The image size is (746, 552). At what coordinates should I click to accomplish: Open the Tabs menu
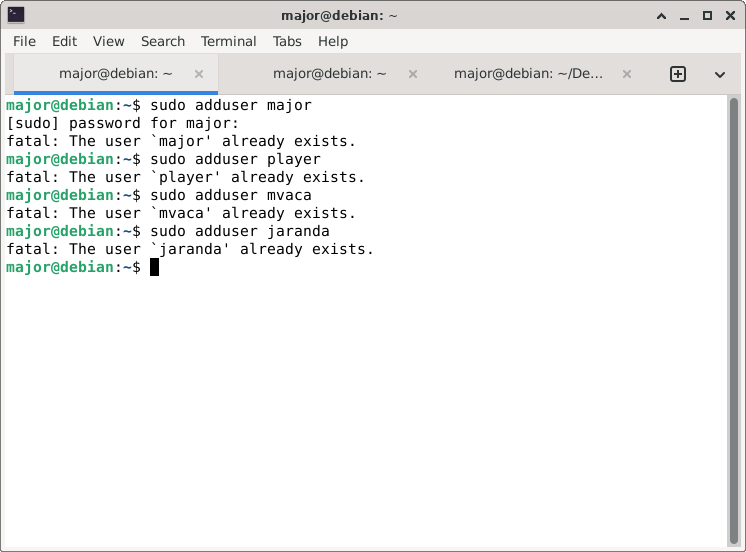(287, 41)
